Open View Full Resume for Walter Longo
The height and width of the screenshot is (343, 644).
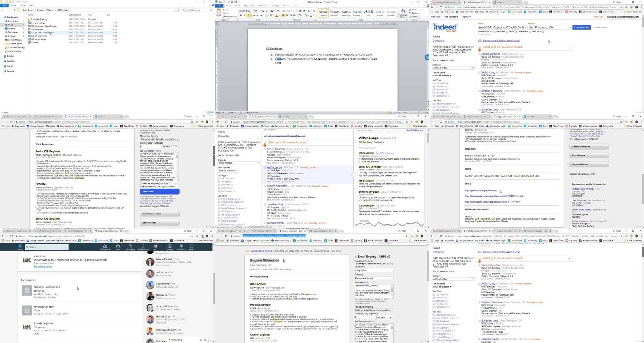coord(414,131)
